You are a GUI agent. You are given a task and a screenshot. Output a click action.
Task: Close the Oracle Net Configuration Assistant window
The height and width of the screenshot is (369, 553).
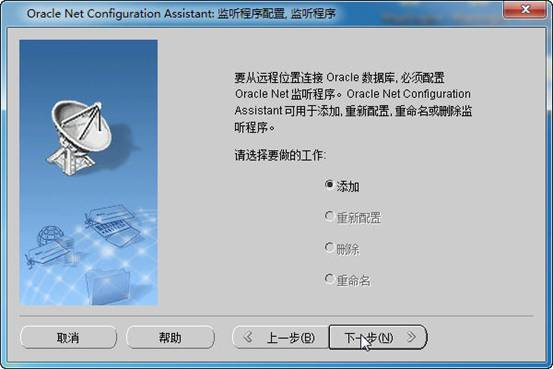[x=525, y=10]
